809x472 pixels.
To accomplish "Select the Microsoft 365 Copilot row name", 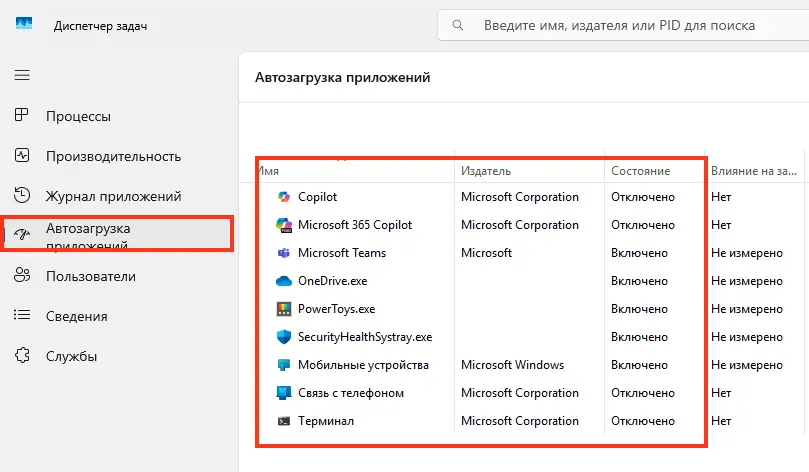I will 355,225.
